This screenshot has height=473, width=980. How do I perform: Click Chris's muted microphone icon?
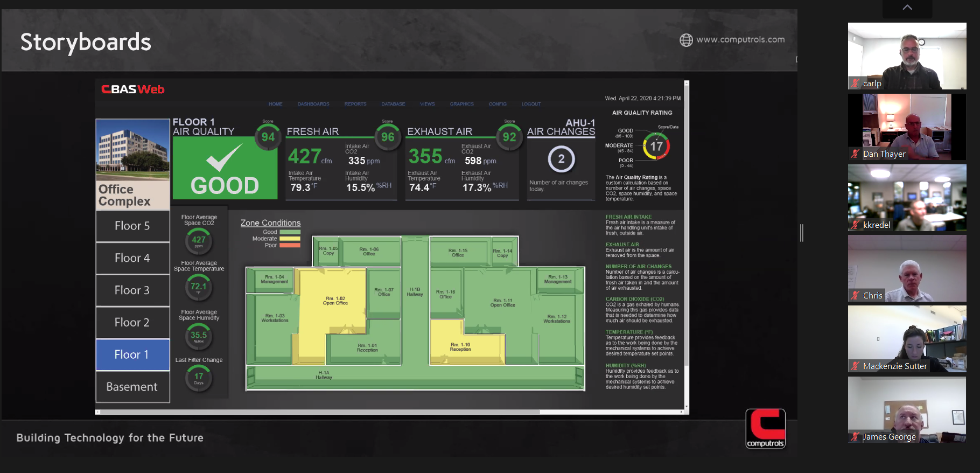click(x=855, y=295)
